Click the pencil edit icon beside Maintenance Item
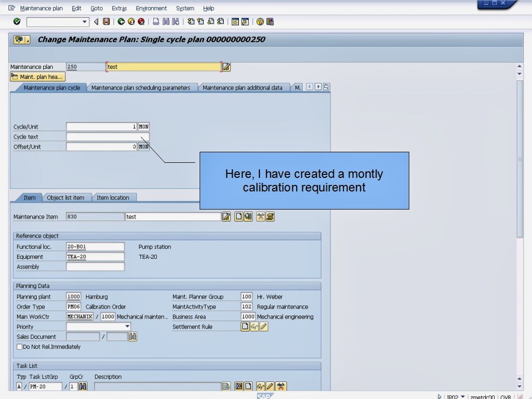Viewport: 532px width, 399px height. coord(226,217)
